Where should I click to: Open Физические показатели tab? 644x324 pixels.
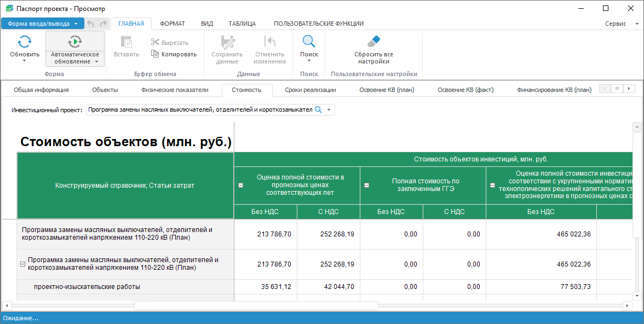pos(175,90)
